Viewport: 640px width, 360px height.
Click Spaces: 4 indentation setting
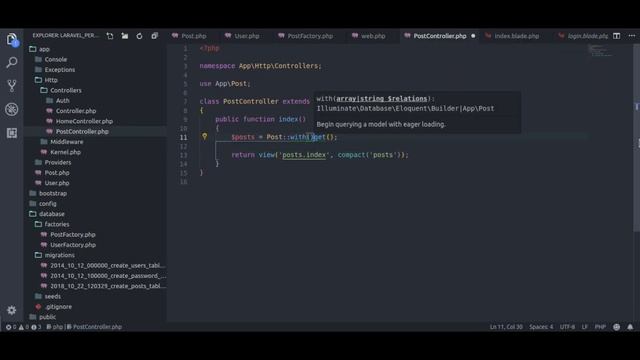[x=541, y=327]
